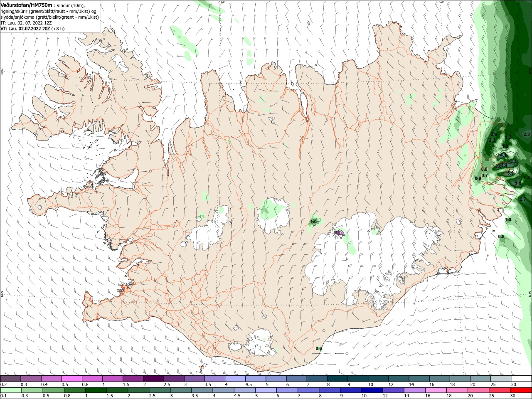
Task: Select deep blue lower swatch between 10 and 12
Action: point(372,390)
